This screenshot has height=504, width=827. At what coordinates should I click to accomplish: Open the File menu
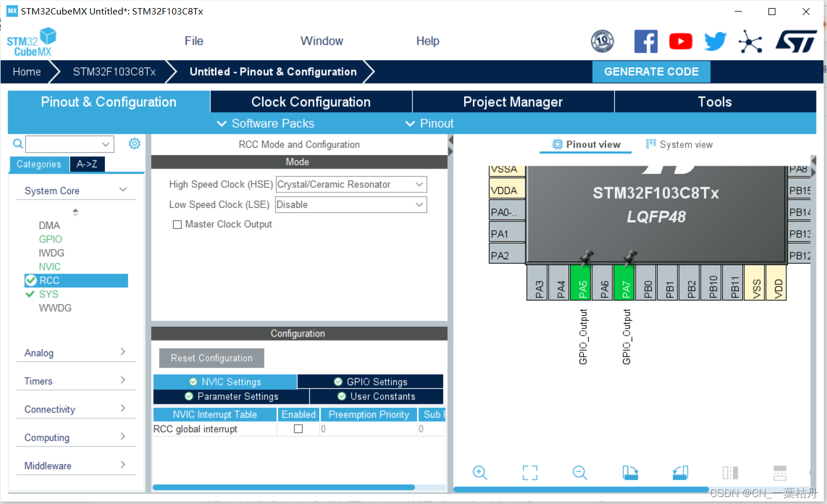[x=194, y=41]
